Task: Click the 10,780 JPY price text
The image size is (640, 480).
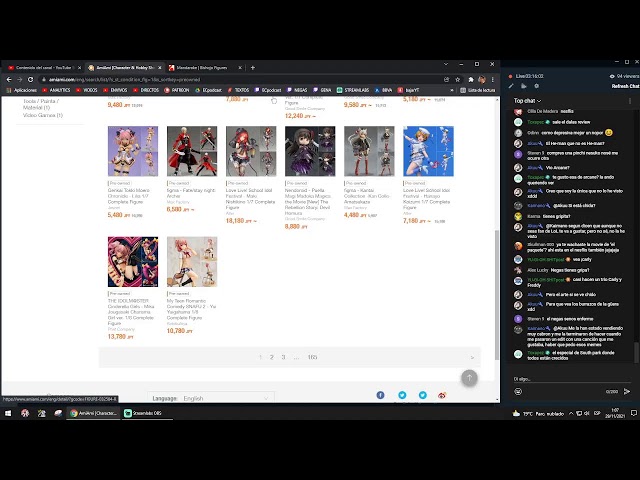Action: 180,331
